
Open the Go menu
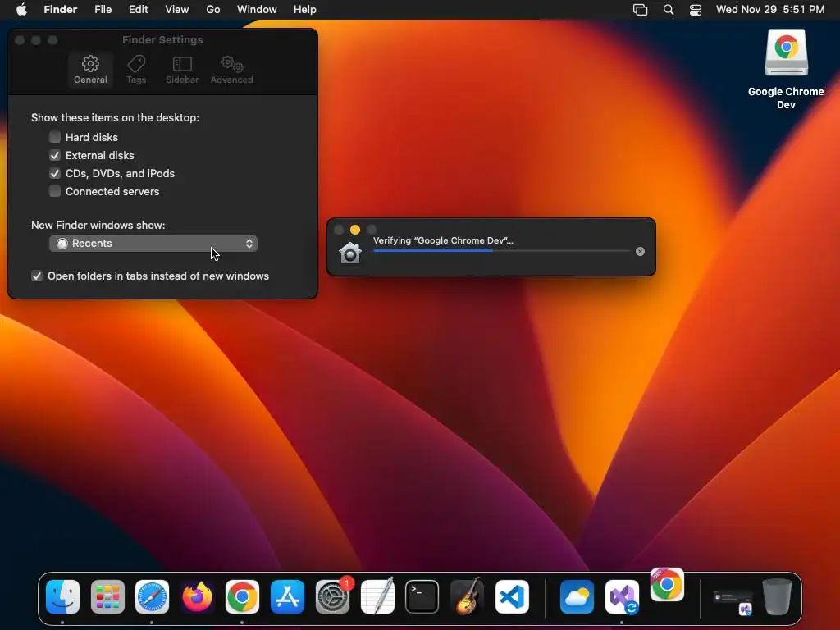tap(213, 9)
